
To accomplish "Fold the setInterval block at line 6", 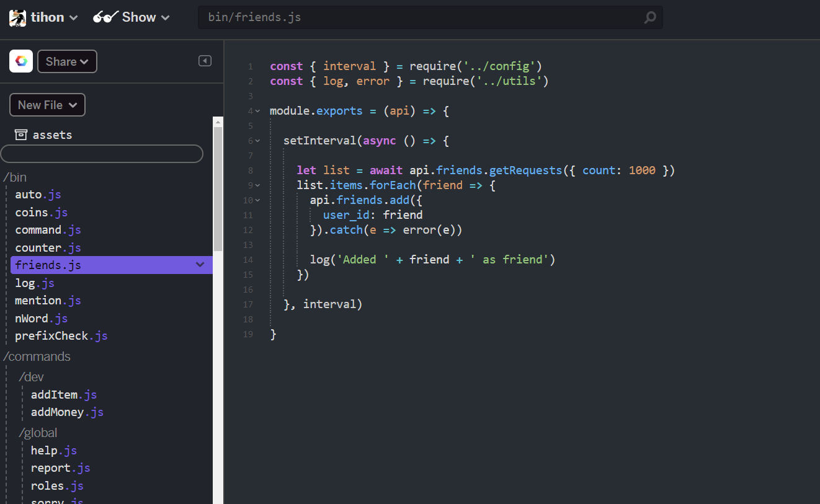I will click(x=257, y=141).
